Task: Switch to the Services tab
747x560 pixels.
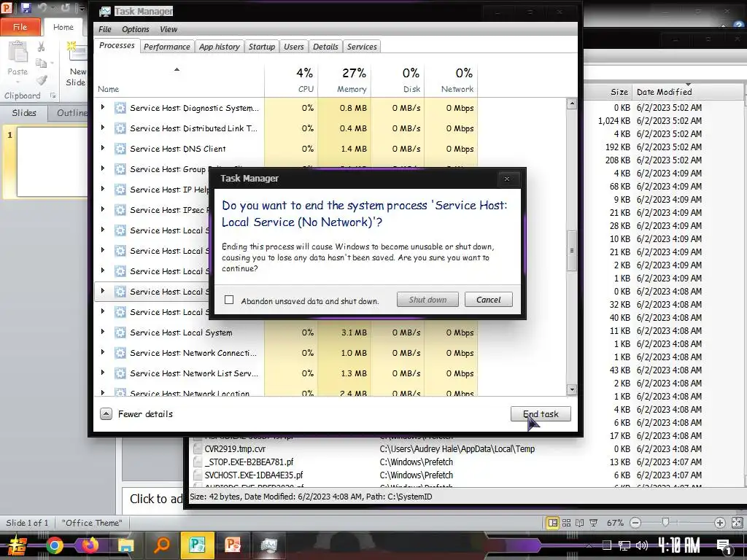Action: pos(362,47)
